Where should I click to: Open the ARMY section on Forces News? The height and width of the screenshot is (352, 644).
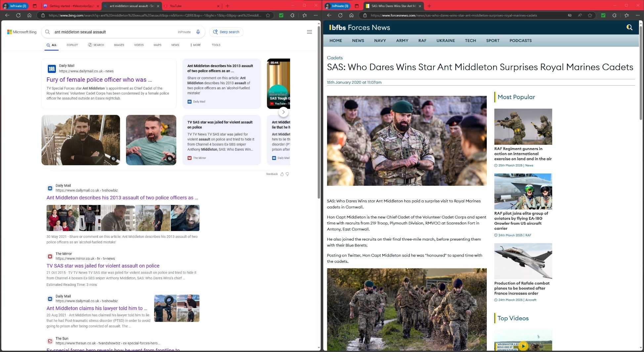[x=402, y=41]
